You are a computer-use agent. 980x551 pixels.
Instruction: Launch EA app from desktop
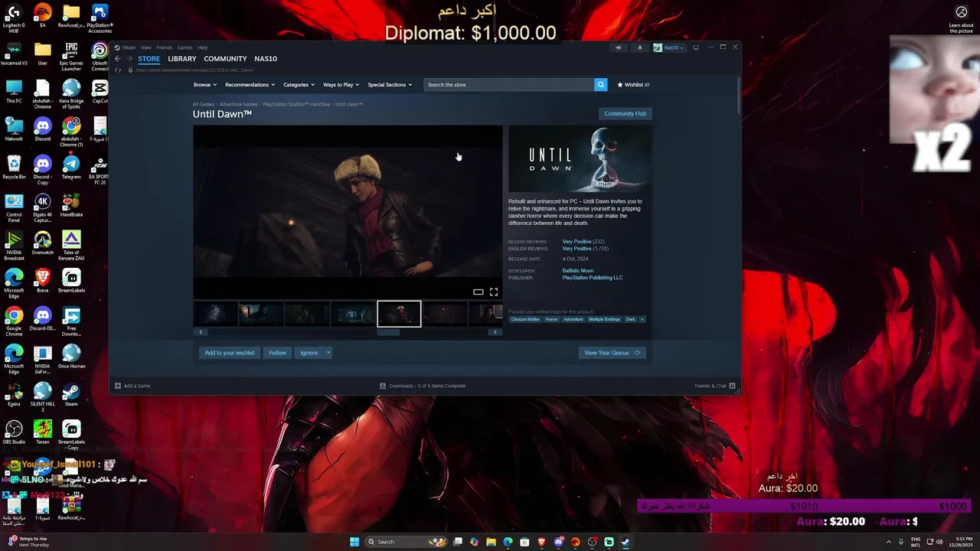tap(43, 15)
